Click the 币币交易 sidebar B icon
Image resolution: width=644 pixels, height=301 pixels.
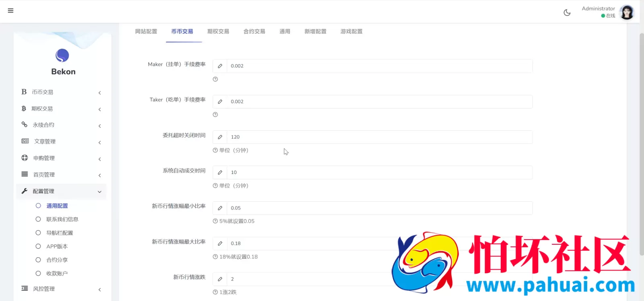[x=24, y=92]
